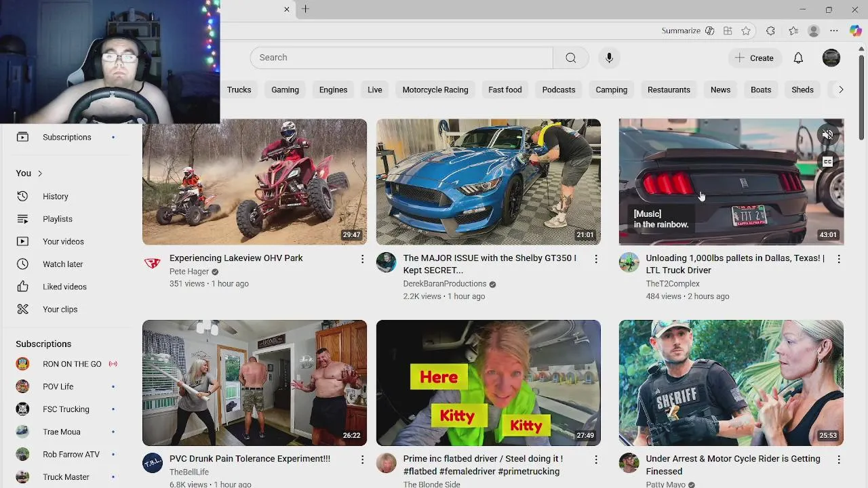Open options for Under Arrest video
This screenshot has height=488, width=868.
839,460
